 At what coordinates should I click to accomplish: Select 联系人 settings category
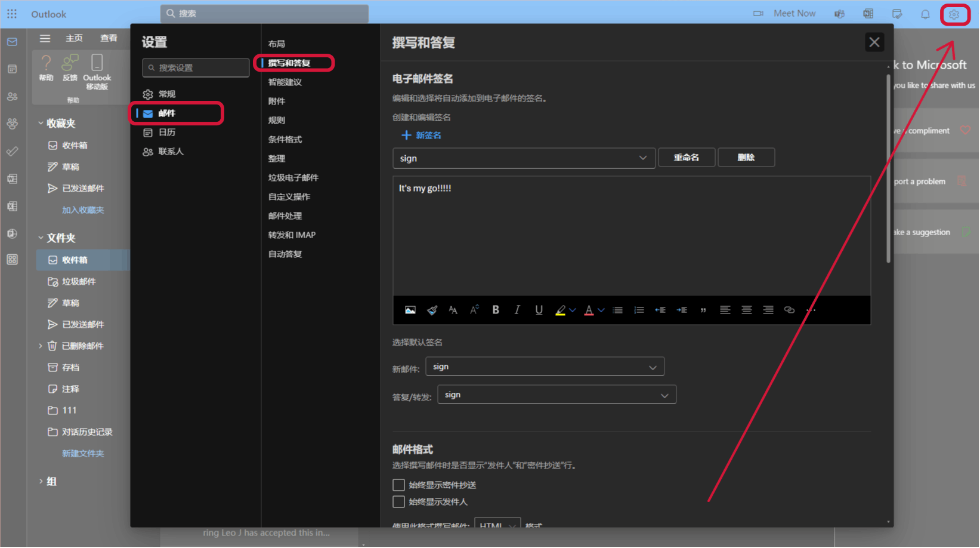(163, 152)
